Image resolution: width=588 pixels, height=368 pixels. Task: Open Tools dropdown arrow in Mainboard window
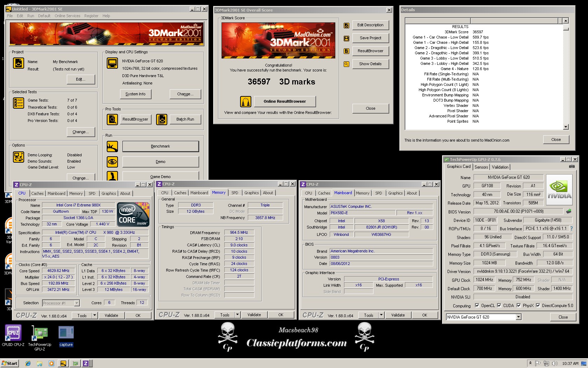point(381,315)
